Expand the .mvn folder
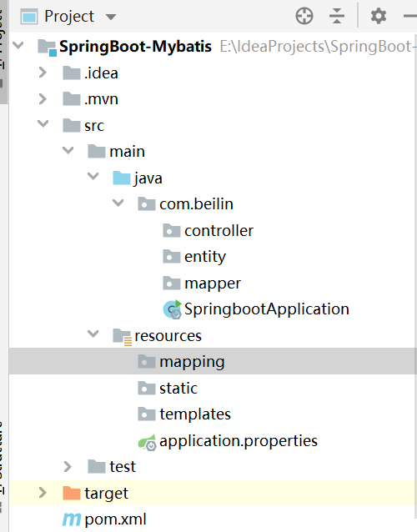The image size is (417, 532). (43, 98)
